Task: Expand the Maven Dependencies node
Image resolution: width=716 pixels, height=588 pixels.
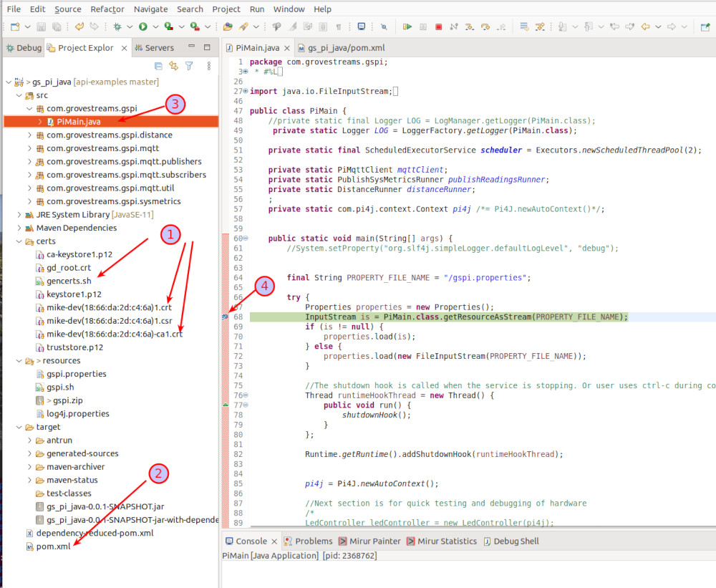Action: 19,228
